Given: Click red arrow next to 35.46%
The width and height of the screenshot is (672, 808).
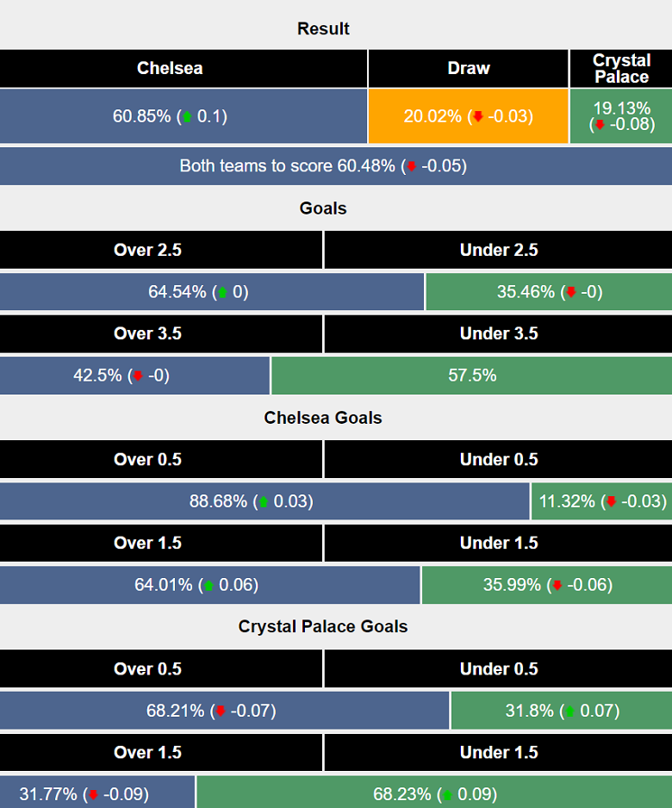Looking at the screenshot, I should point(569,292).
